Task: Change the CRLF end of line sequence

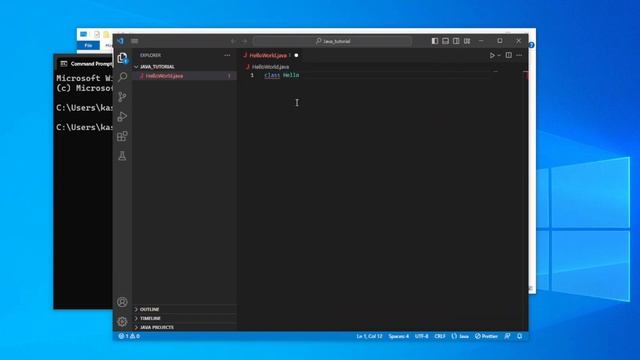Action: (440, 336)
